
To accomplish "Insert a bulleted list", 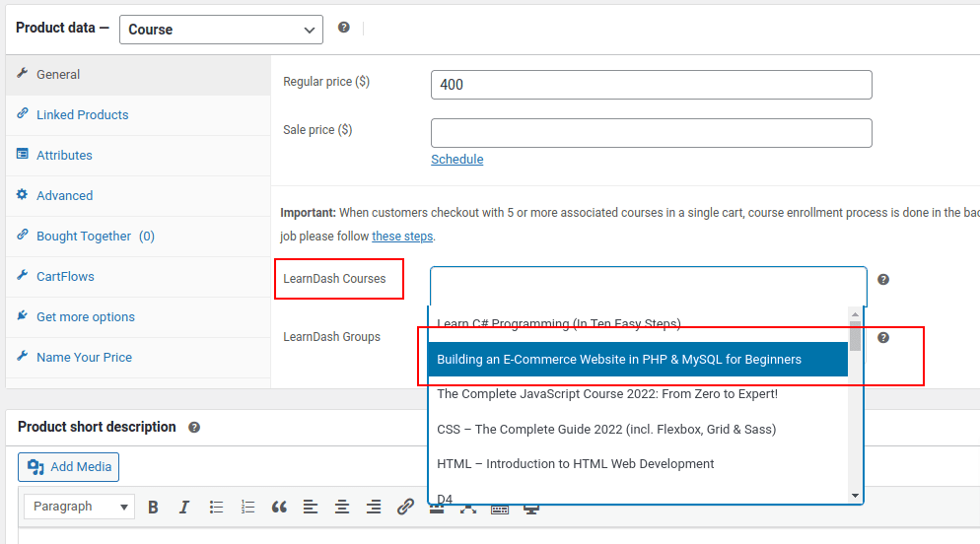I will (x=216, y=508).
